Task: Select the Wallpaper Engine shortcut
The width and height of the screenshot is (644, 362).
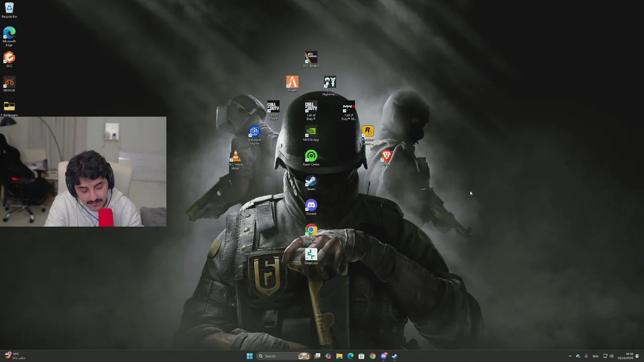Action: [x=255, y=136]
